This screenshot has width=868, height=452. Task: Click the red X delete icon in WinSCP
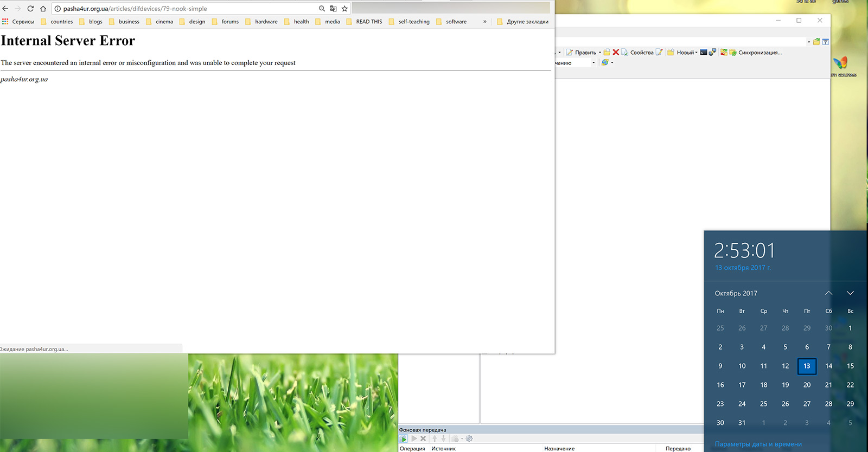click(x=616, y=53)
